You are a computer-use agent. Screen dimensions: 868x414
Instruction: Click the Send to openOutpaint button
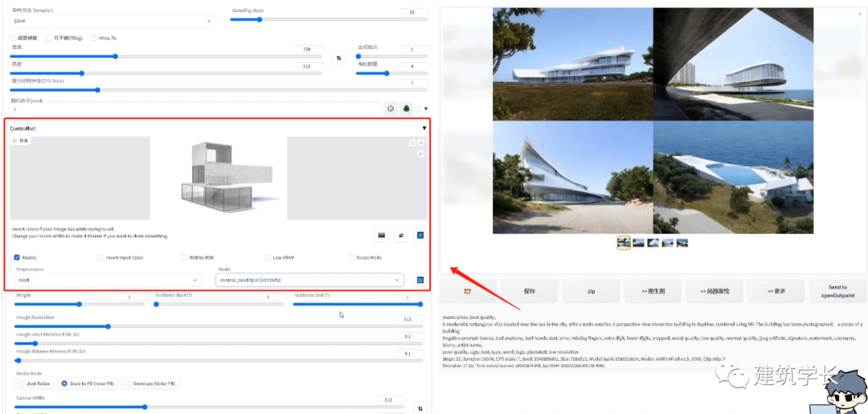[837, 291]
